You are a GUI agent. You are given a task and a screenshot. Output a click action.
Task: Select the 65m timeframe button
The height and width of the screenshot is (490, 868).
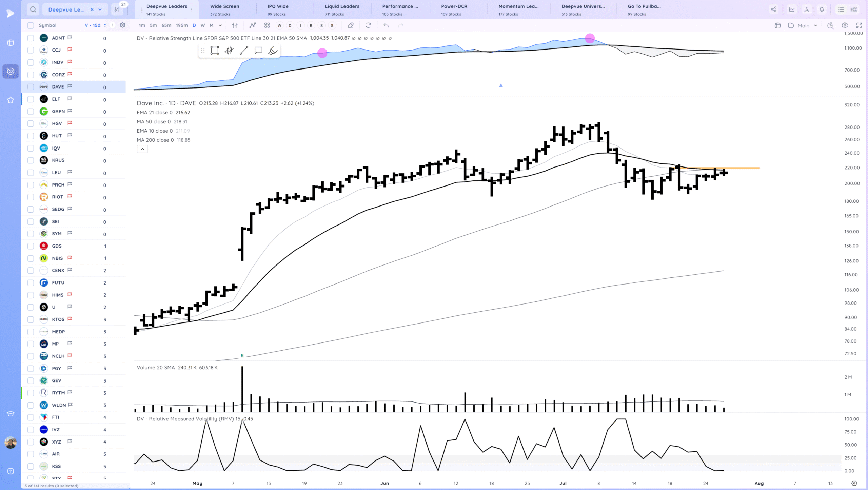pyautogui.click(x=166, y=25)
